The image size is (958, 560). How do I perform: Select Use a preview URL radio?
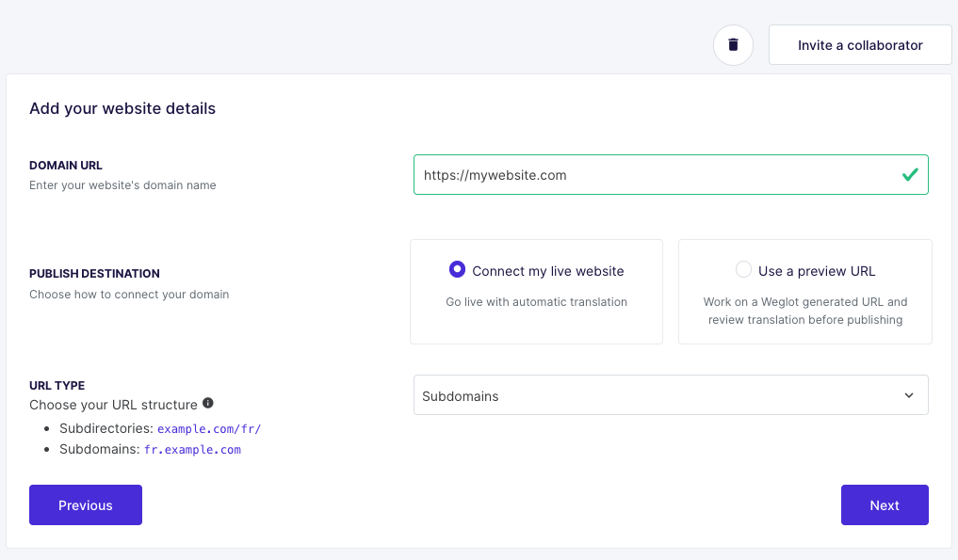coord(743,269)
